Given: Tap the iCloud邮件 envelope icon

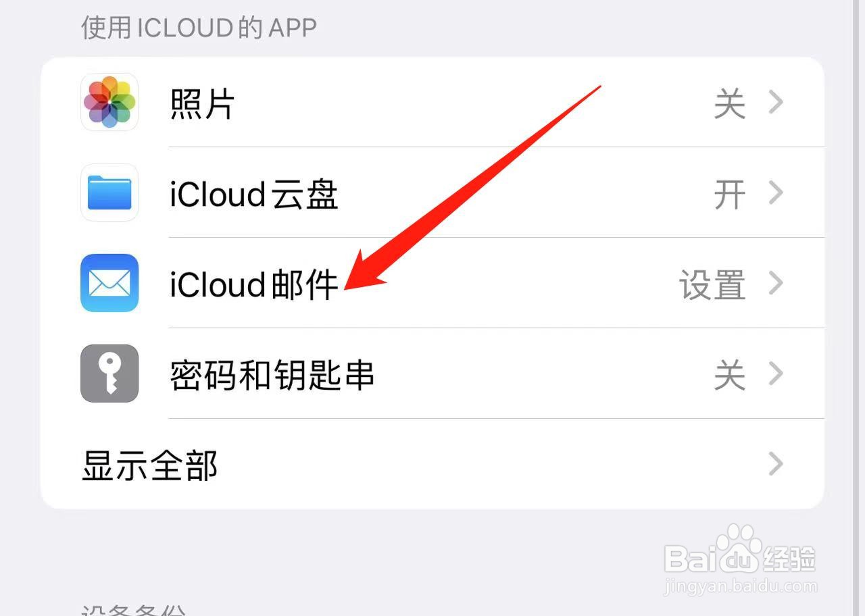Looking at the screenshot, I should (109, 283).
